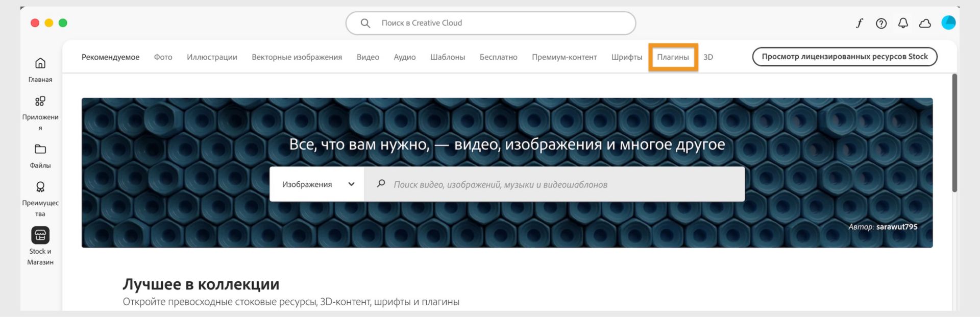
Task: Select the Бесплатно tab
Action: (499, 57)
